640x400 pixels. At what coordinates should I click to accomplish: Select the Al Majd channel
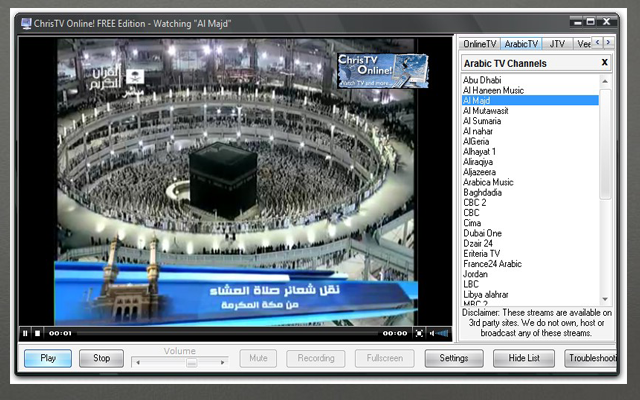tap(530, 100)
